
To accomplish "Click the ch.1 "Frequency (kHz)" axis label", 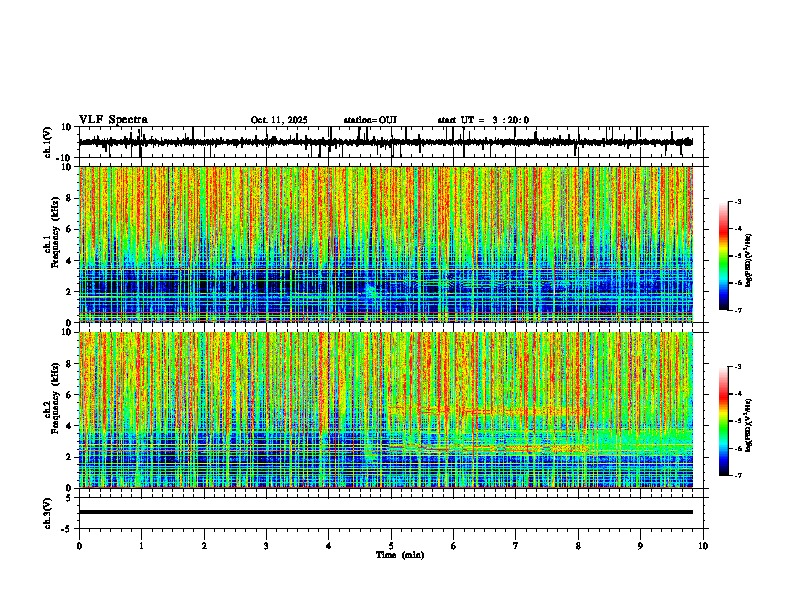I will point(55,234).
